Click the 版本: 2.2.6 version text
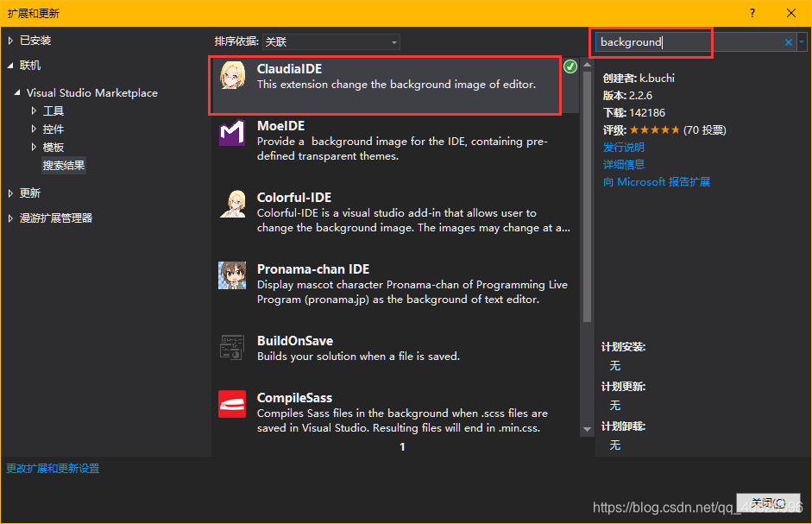The image size is (812, 524). (x=627, y=96)
